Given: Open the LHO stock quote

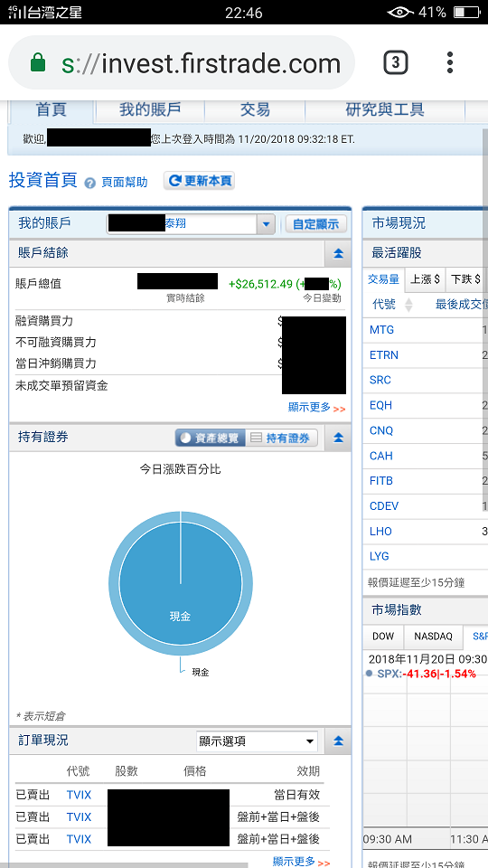Looking at the screenshot, I should click(x=380, y=532).
